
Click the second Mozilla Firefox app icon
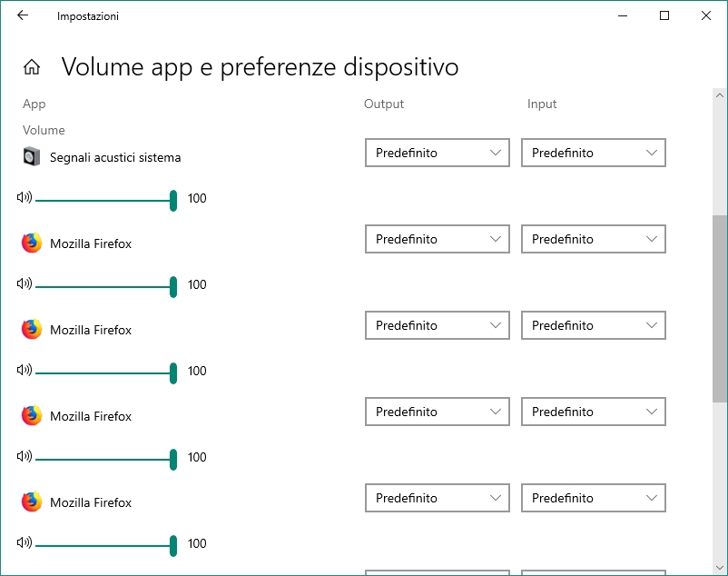[32, 330]
